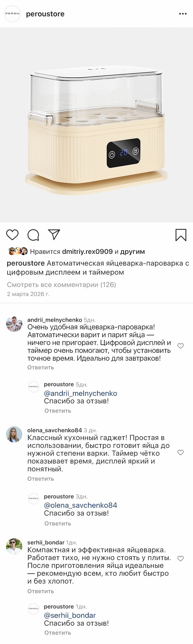Expand all 126 comments
The image size is (193, 644).
click(62, 285)
